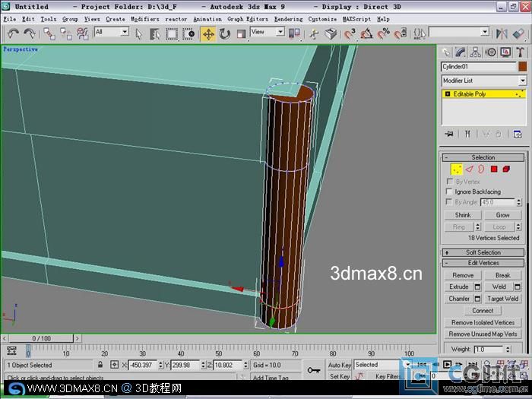Select Element sub-object level icon
532x399 pixels.
pos(506,169)
